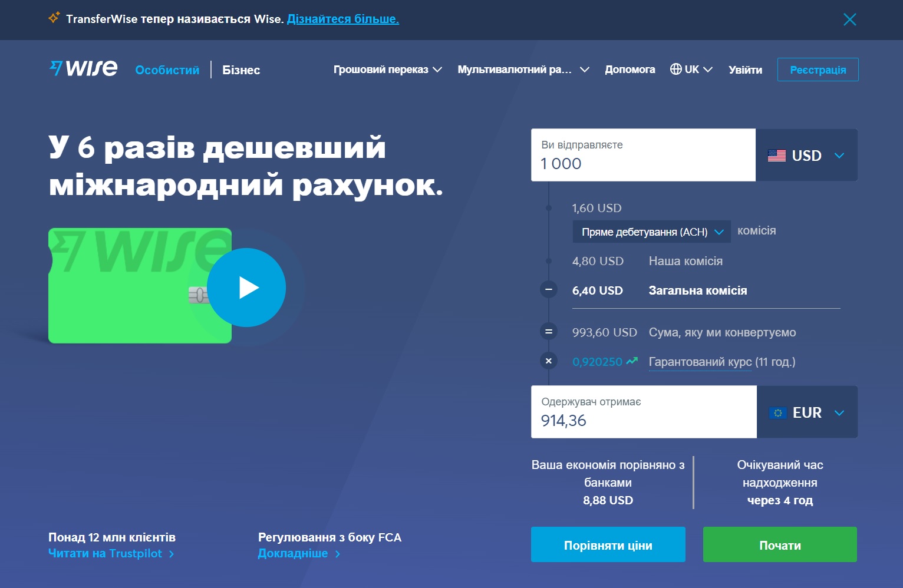Screen dimensions: 903x588
Task: Click the green Почати button
Action: click(x=780, y=545)
